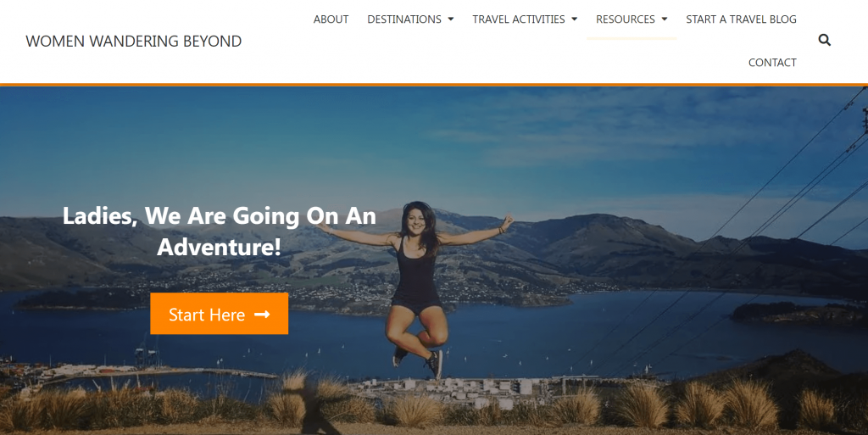Click the 'Ladies, We Are Going' heading
The width and height of the screenshot is (868, 435).
pyautogui.click(x=220, y=231)
